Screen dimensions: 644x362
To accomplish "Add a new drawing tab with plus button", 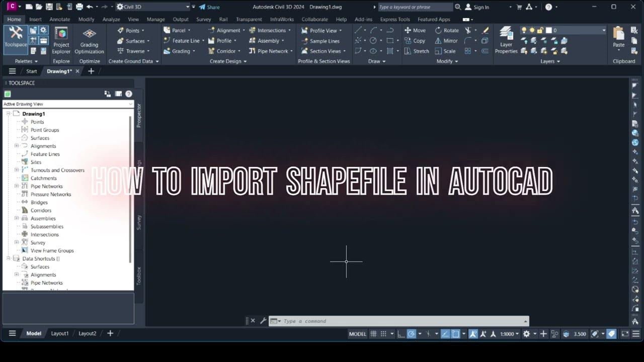I will point(91,71).
